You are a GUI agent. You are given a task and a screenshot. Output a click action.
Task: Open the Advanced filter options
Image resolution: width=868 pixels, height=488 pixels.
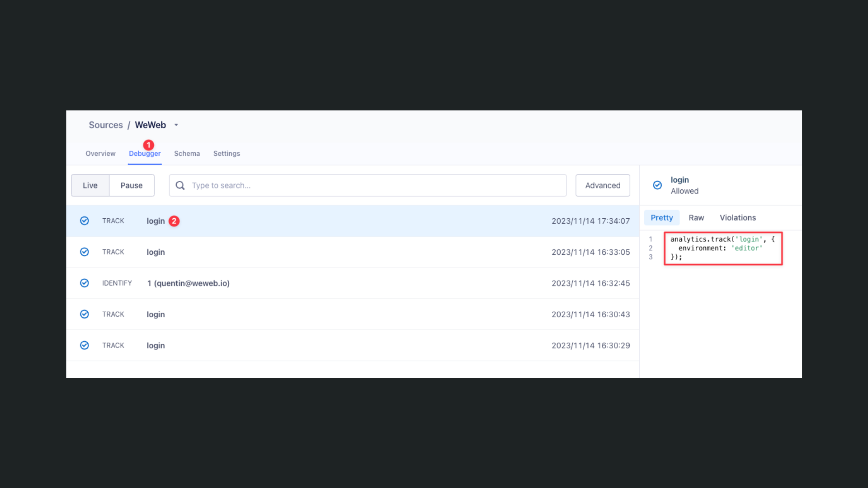tap(603, 185)
